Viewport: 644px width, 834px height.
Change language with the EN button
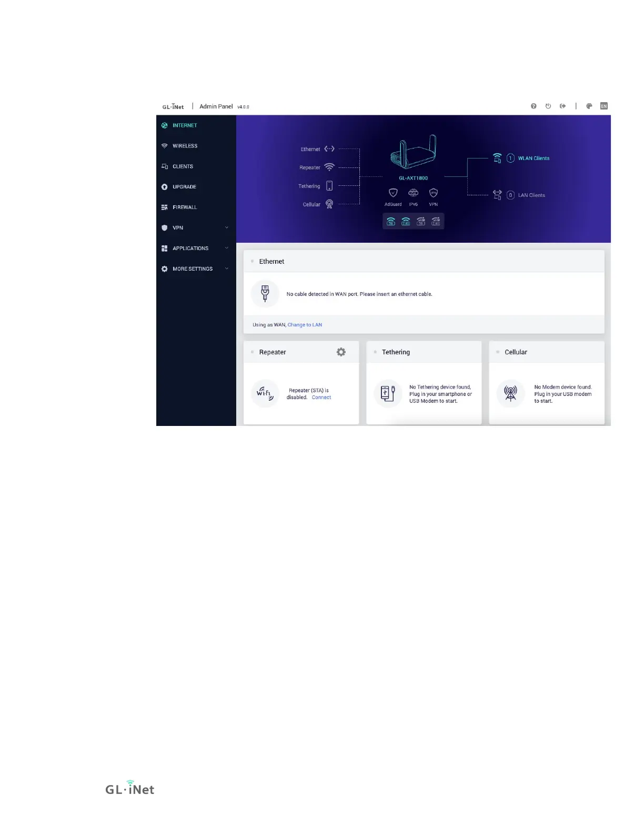click(604, 106)
